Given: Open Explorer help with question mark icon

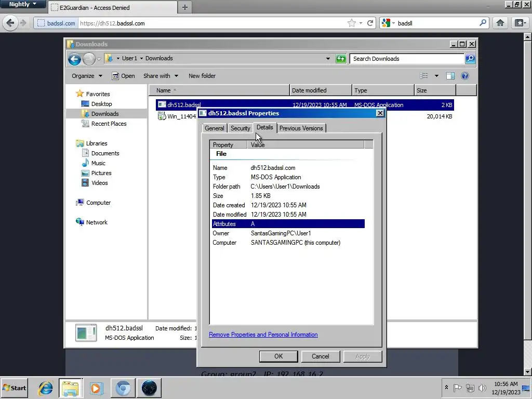Looking at the screenshot, I should [465, 76].
